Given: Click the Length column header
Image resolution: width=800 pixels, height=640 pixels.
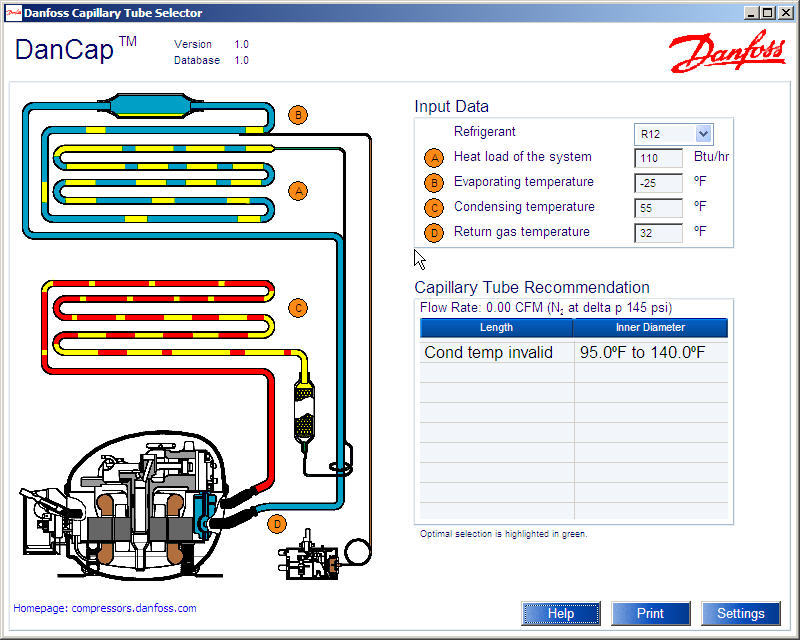Looking at the screenshot, I should point(496,327).
